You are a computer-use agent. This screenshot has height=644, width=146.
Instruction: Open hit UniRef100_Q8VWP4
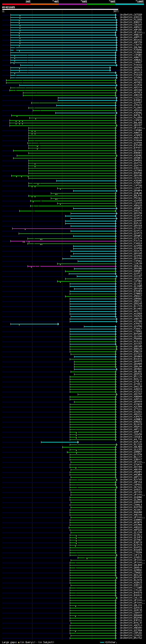[x=131, y=191]
